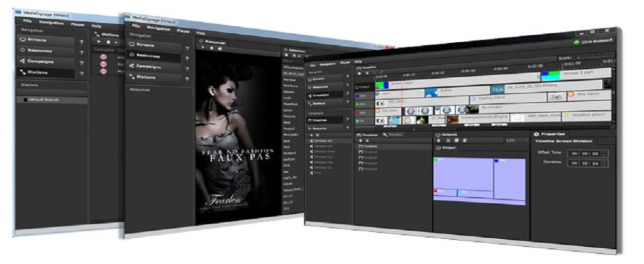Viewport: 644px width, 264px height.
Task: Click first red station status icon
Action: pyautogui.click(x=103, y=58)
